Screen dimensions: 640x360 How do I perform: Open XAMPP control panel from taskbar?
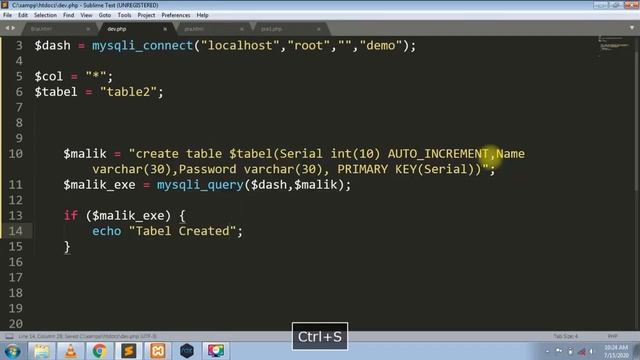158,351
